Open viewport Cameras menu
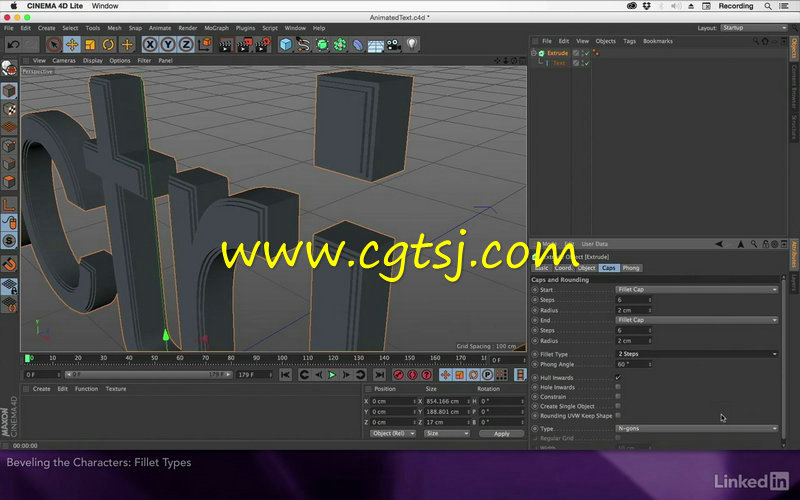Screen dimensions: 800x500 pyautogui.click(x=64, y=60)
